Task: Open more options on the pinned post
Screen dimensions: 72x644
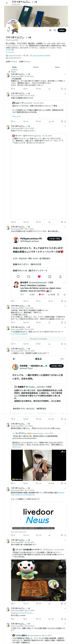Action: click(65, 74)
